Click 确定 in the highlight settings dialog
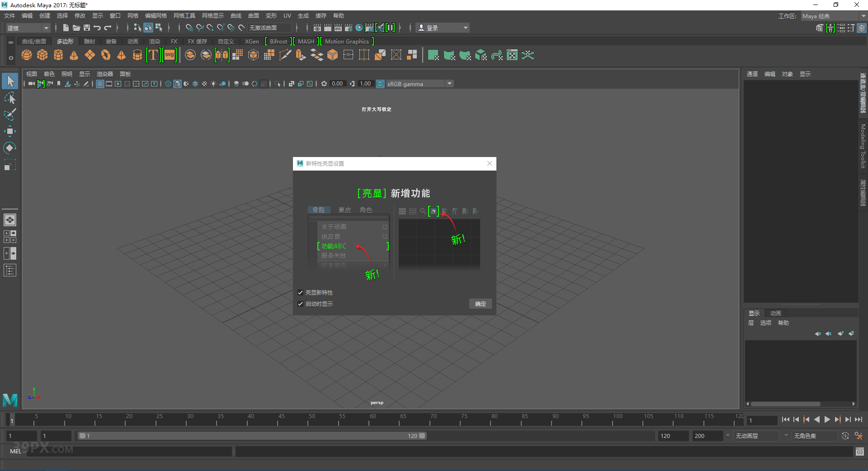868x471 pixels. (x=481, y=304)
